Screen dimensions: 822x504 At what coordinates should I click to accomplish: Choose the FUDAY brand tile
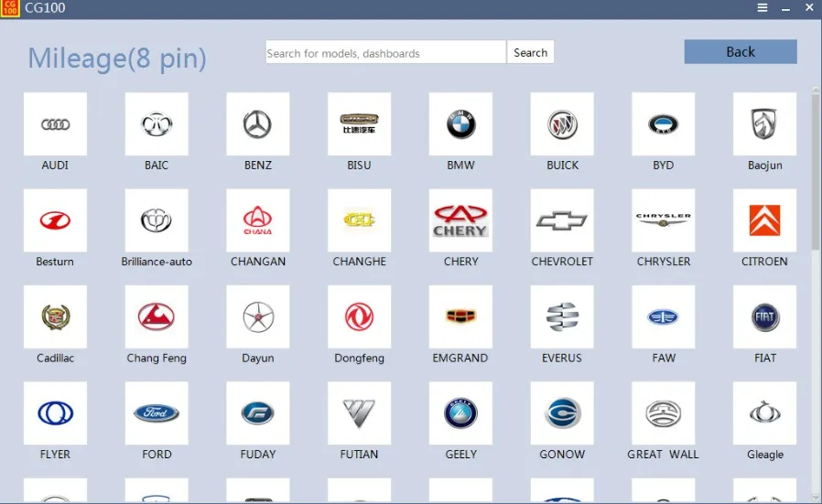point(257,413)
